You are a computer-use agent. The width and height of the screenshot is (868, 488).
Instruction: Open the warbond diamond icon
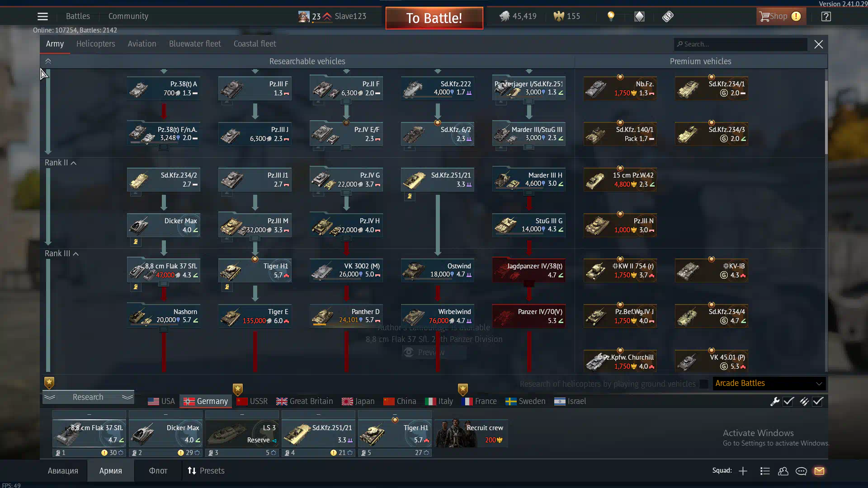coord(639,17)
